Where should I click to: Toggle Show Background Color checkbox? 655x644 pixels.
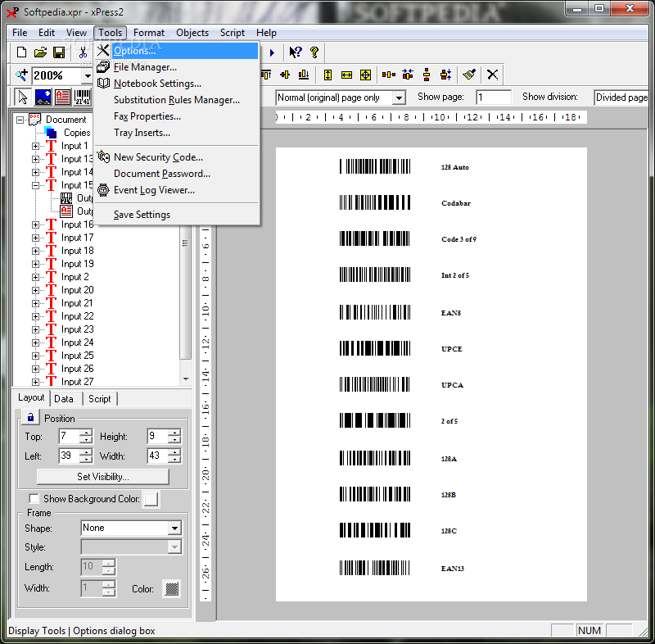[x=34, y=498]
